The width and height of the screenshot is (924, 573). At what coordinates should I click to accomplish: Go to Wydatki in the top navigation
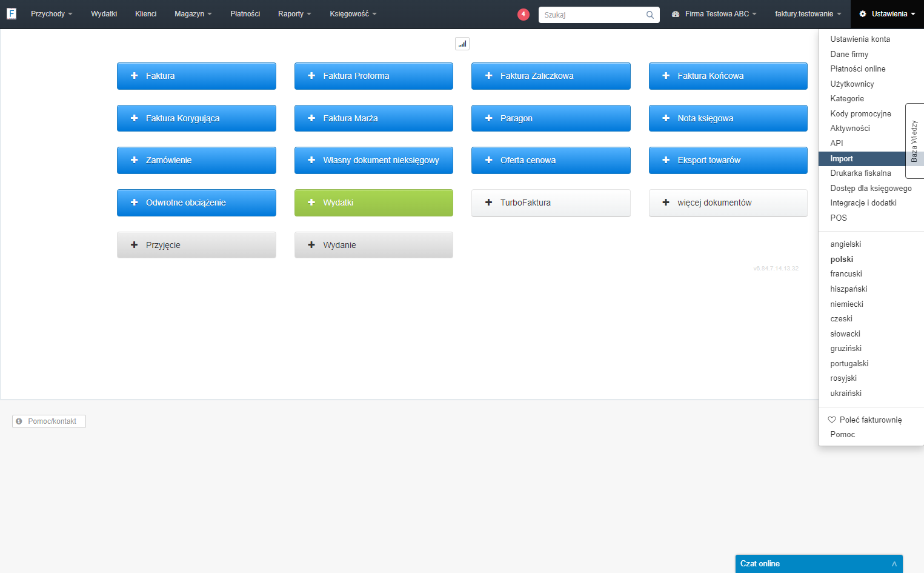coord(104,14)
